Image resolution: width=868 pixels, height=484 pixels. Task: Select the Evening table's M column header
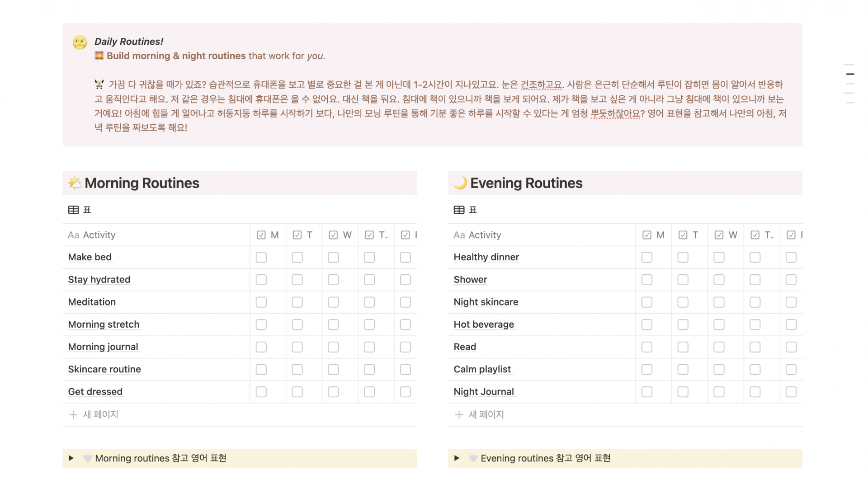(x=653, y=235)
